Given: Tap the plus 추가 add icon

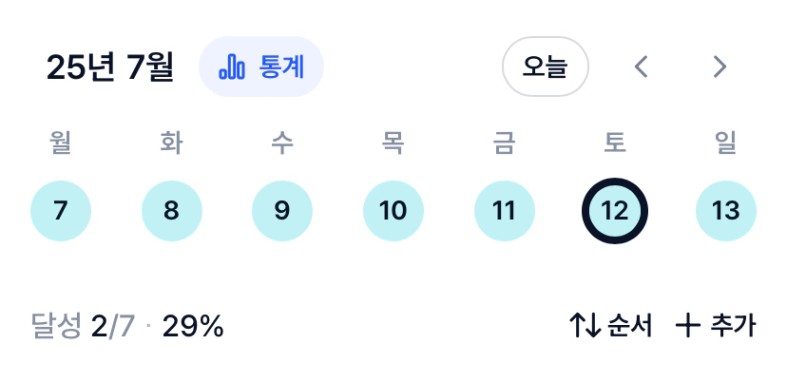Looking at the screenshot, I should click(x=688, y=326).
